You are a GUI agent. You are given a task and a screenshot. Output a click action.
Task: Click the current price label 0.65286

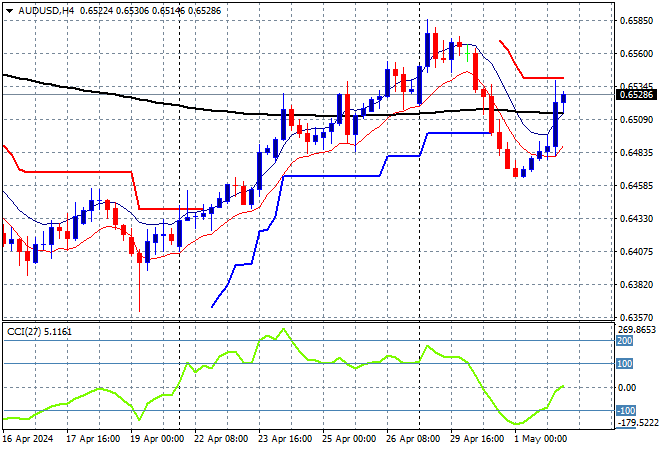coord(636,95)
